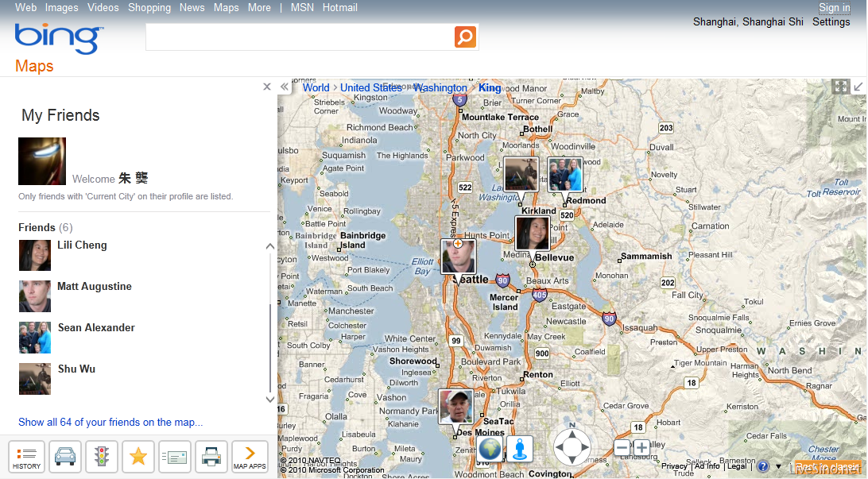The image size is (868, 479).
Task: Open the Map Apps gallery
Action: (x=250, y=457)
